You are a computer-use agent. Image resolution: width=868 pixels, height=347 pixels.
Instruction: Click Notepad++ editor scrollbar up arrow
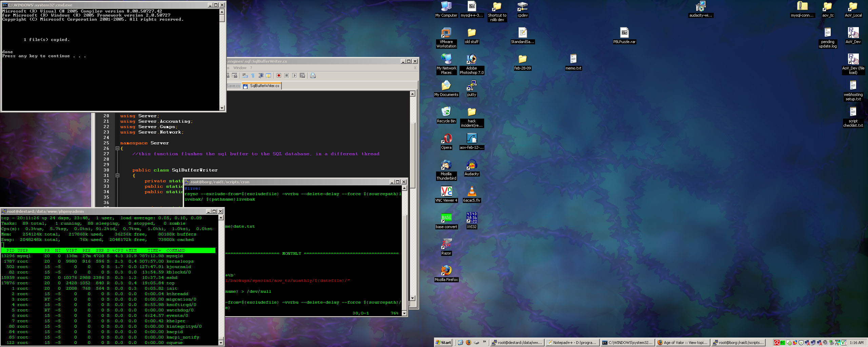(x=413, y=94)
